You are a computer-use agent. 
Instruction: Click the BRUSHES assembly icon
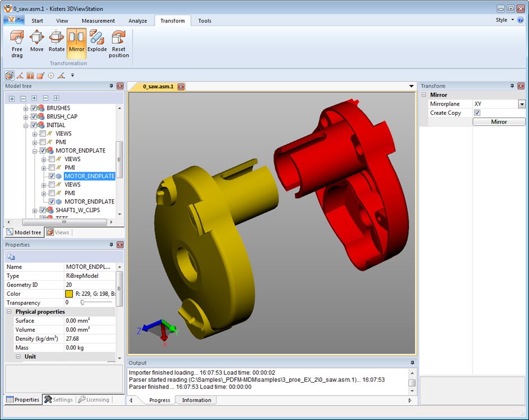(x=41, y=108)
